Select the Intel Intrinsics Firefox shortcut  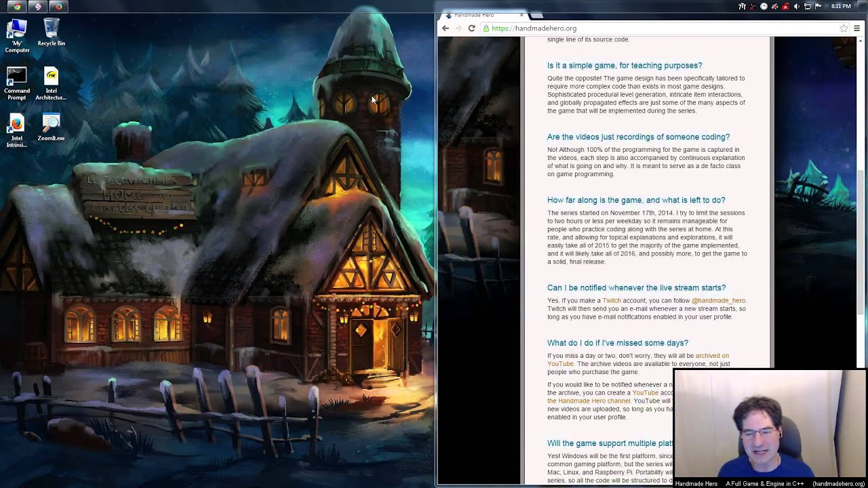(17, 131)
